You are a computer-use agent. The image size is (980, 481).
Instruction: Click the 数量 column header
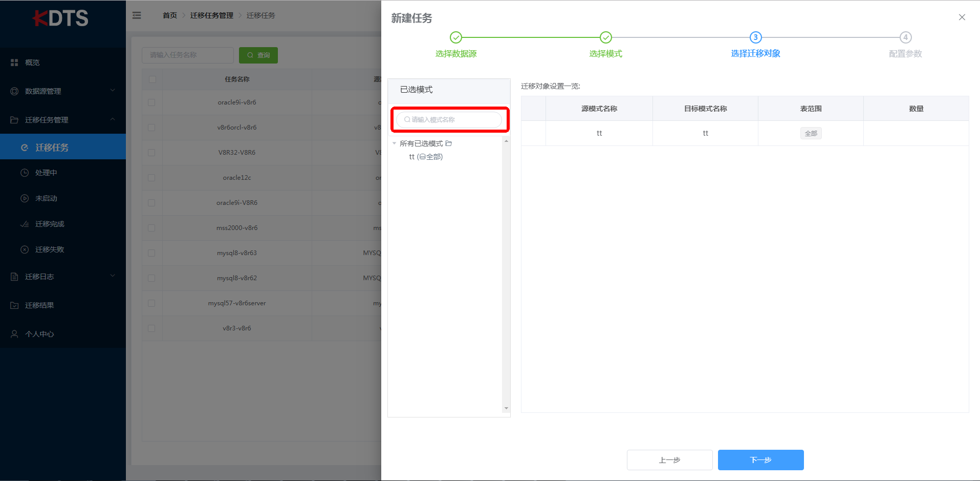point(917,109)
